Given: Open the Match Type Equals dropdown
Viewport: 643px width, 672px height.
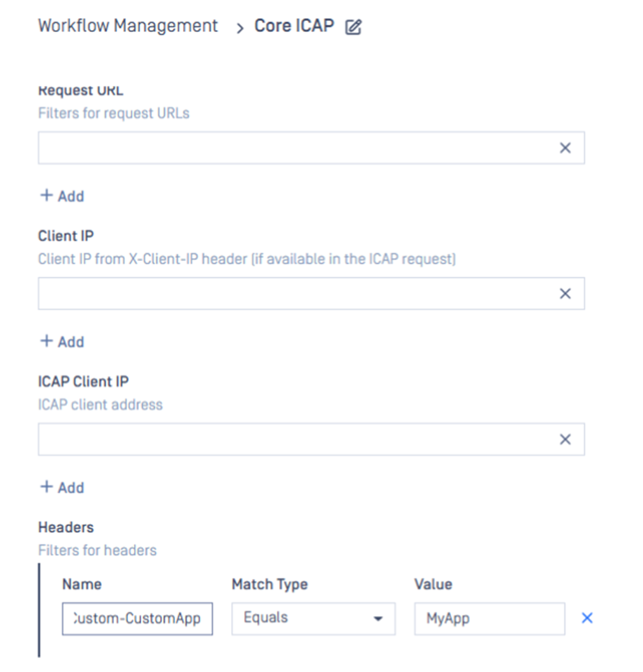Looking at the screenshot, I should point(313,619).
